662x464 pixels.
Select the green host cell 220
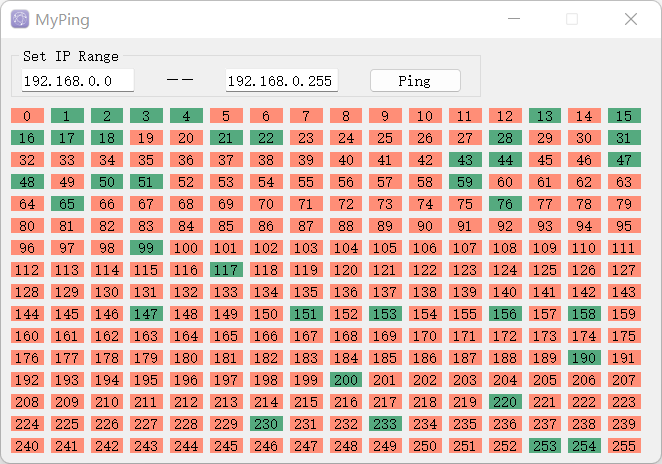505,402
